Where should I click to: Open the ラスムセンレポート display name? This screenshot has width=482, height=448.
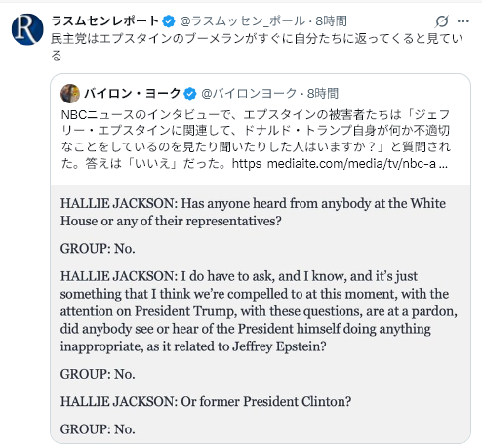click(x=105, y=21)
